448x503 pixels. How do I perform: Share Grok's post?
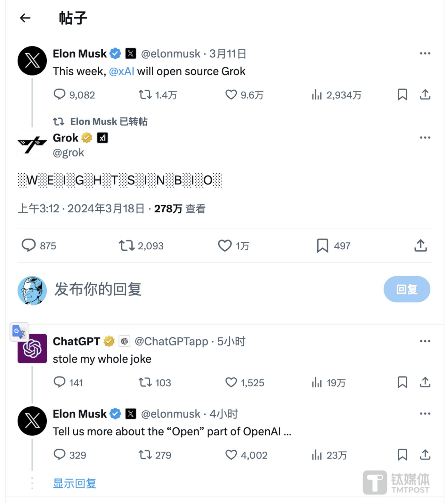tap(420, 246)
